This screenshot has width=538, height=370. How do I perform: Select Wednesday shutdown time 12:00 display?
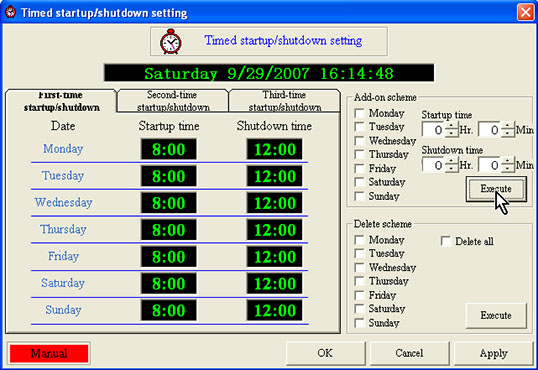(x=274, y=203)
